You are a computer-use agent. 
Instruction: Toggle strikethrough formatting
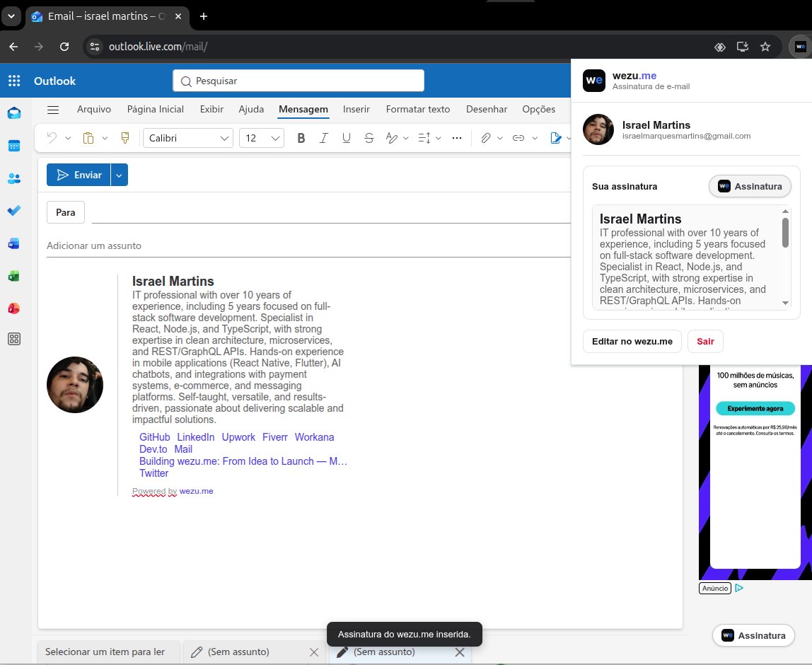pos(369,138)
